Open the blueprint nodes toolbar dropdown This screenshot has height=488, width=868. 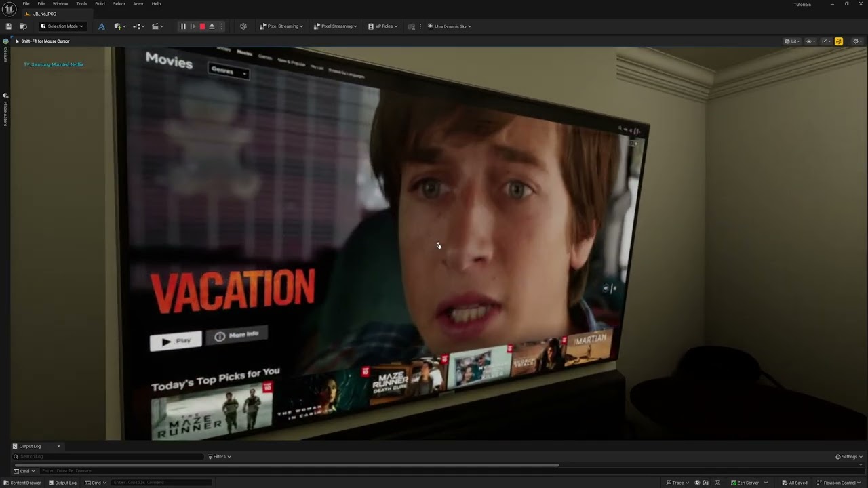click(x=138, y=26)
